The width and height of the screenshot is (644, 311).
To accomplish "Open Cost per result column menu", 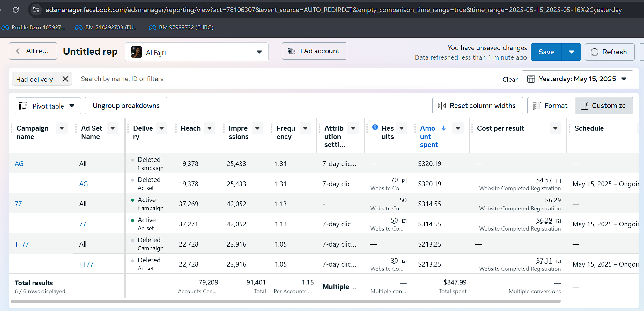I will [555, 128].
